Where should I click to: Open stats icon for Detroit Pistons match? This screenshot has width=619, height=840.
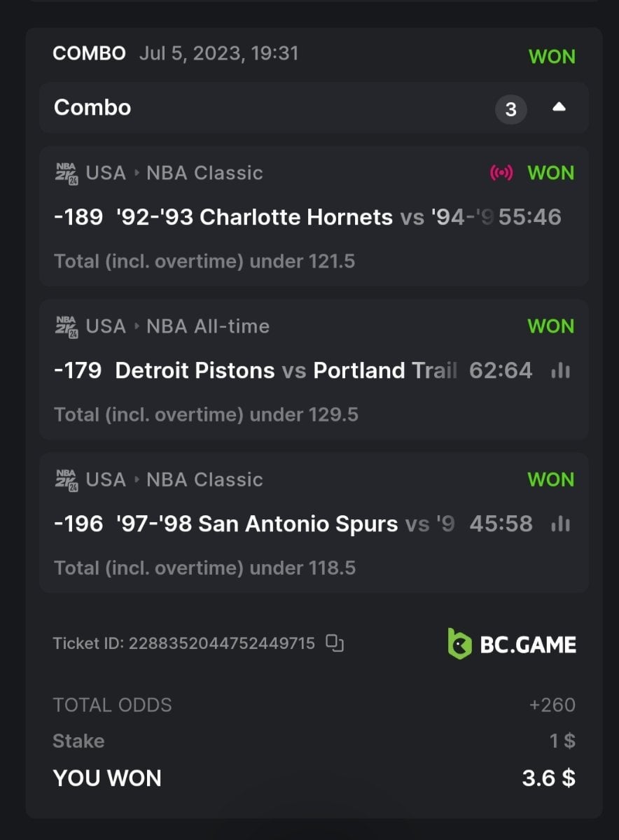560,371
